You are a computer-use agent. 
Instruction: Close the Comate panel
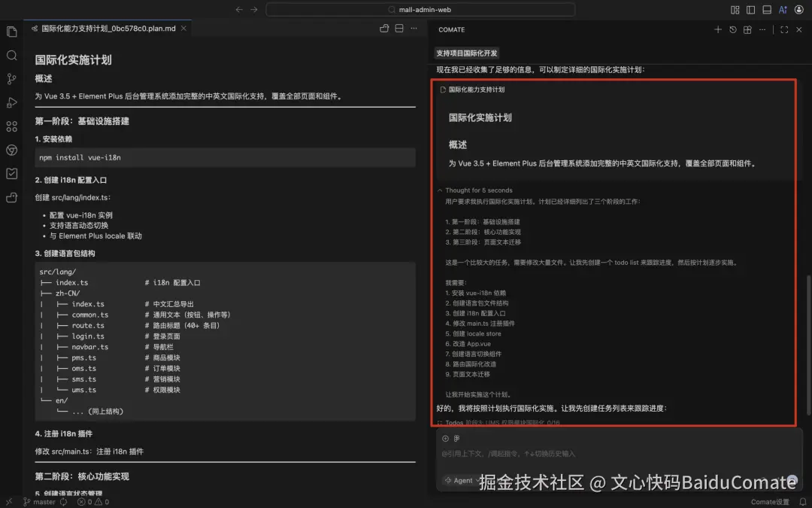click(x=799, y=29)
